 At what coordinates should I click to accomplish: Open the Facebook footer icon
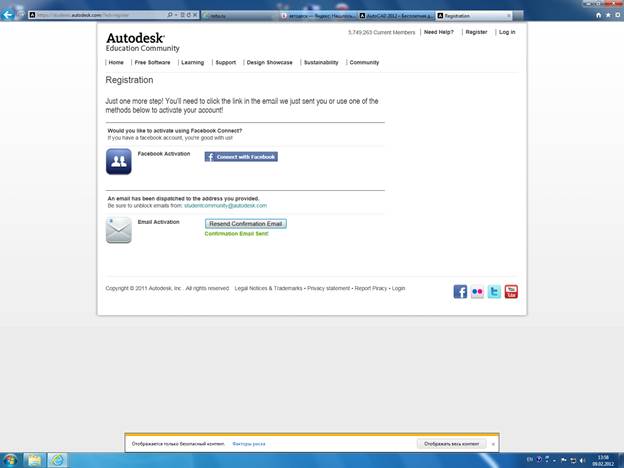pos(460,292)
